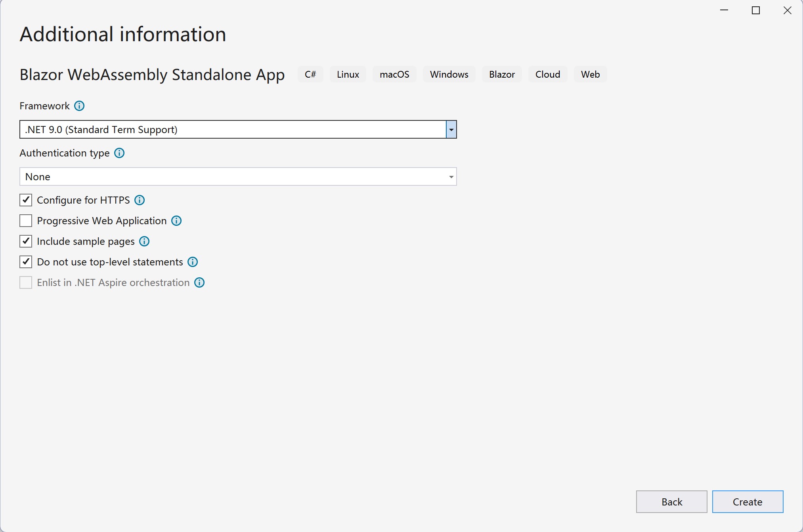Click the 'Additional information' heading
Screen dimensions: 803x532
(x=123, y=34)
